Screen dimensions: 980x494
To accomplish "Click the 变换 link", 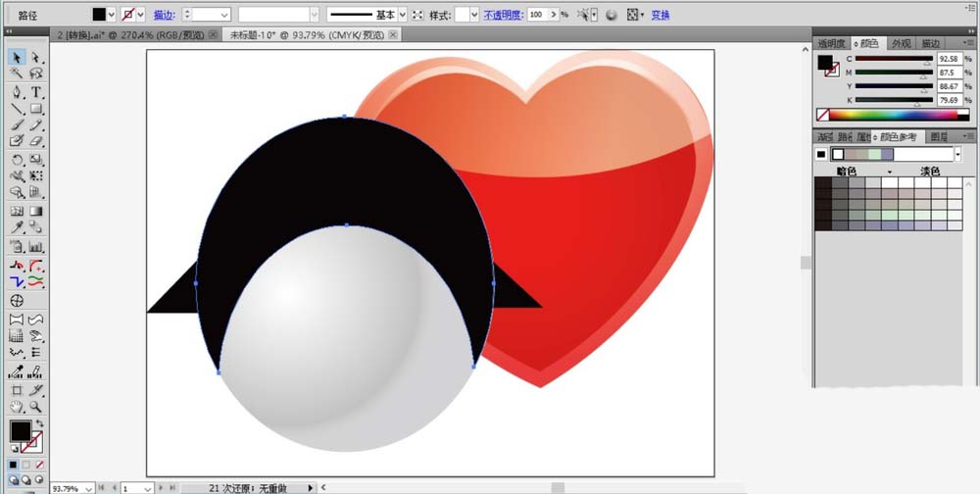I will click(x=660, y=15).
